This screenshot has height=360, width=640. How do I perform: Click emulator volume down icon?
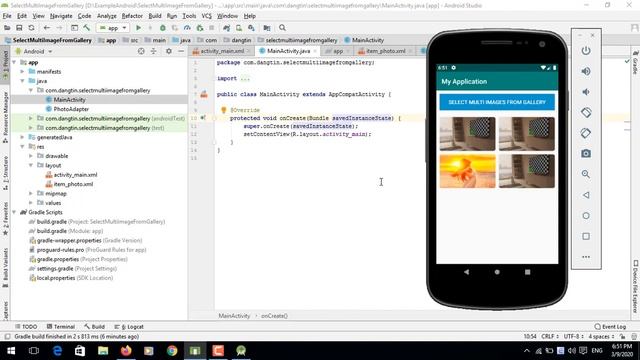click(x=586, y=92)
